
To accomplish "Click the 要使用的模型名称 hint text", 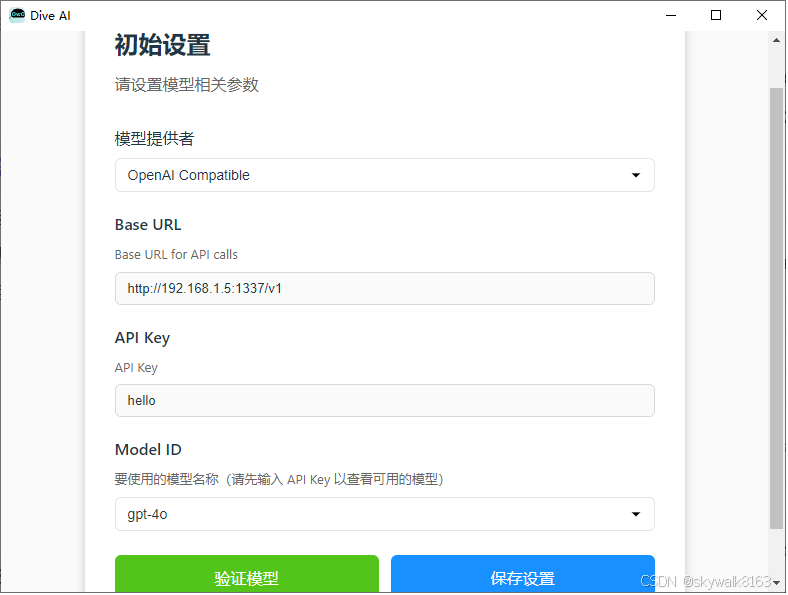I will click(x=279, y=479).
